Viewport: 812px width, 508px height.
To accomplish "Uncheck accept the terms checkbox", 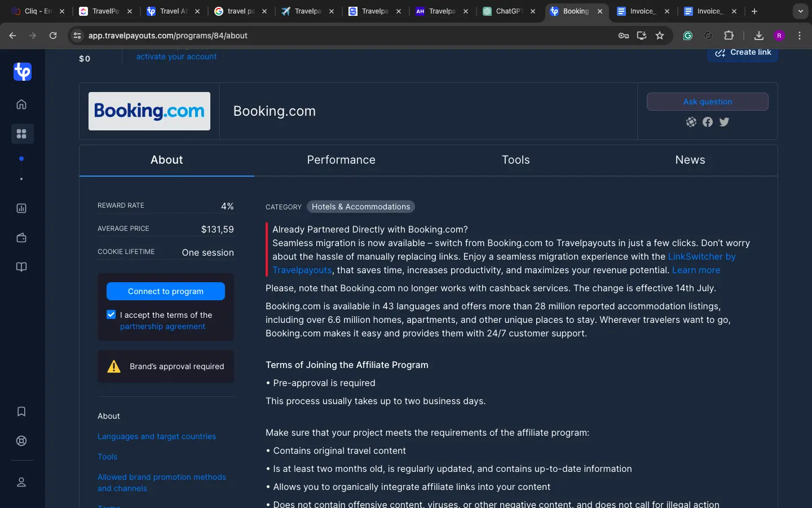I will click(111, 314).
